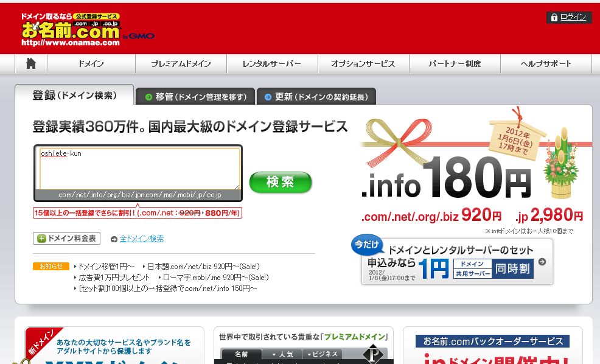
Task: Open the ビジネス category dropdown
Action: tap(322, 354)
